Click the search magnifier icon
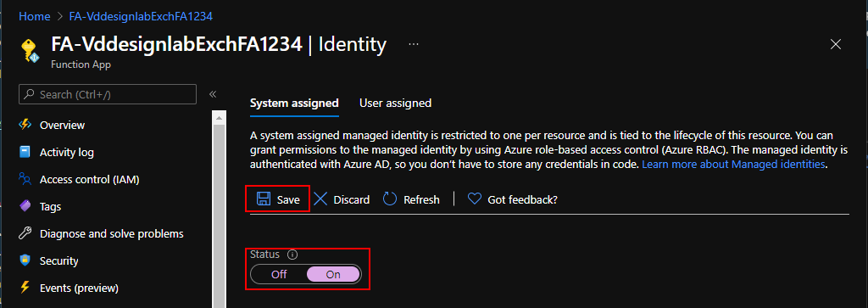Screen dimensions: 868x308 [30, 95]
